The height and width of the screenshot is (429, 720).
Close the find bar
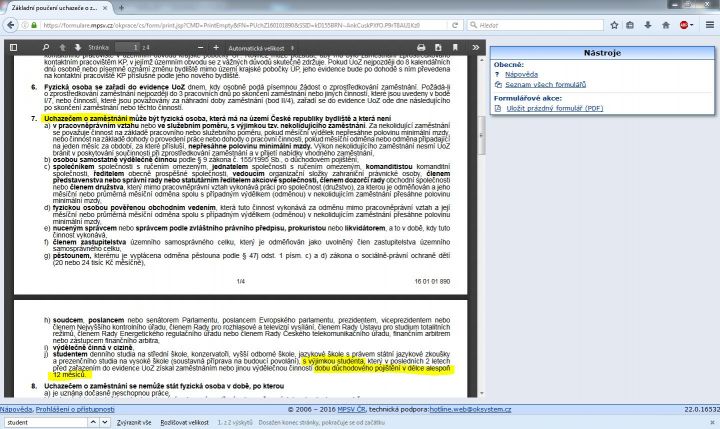(713, 423)
